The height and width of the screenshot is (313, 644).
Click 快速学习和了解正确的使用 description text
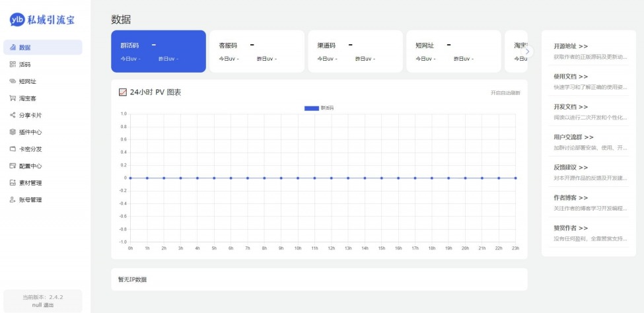click(590, 87)
